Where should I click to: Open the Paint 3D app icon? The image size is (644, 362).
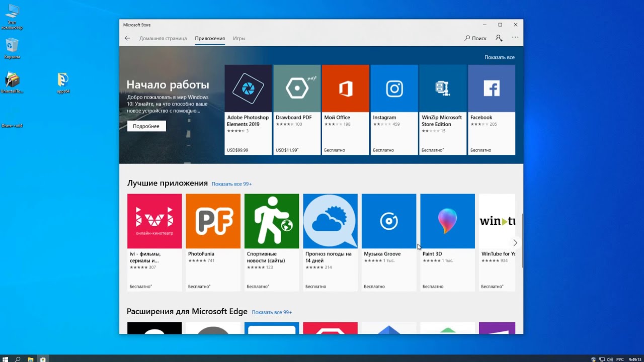(448, 221)
